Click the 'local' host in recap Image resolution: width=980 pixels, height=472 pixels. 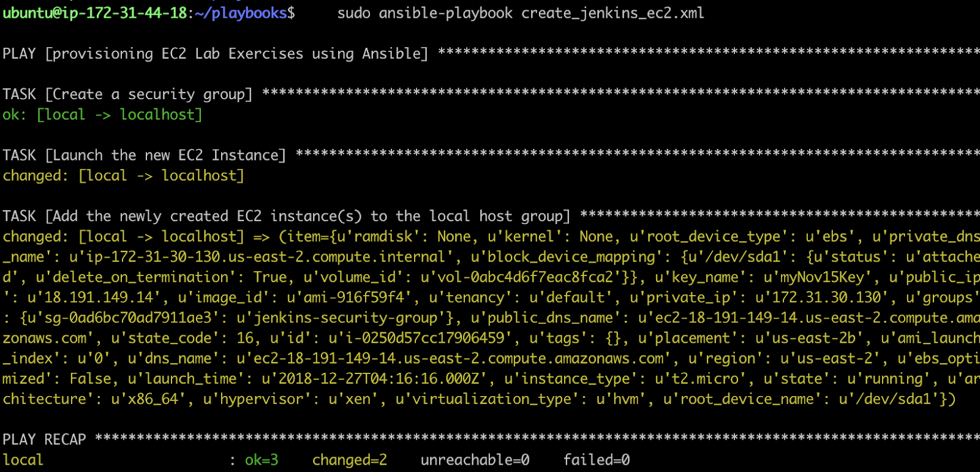coord(23,460)
